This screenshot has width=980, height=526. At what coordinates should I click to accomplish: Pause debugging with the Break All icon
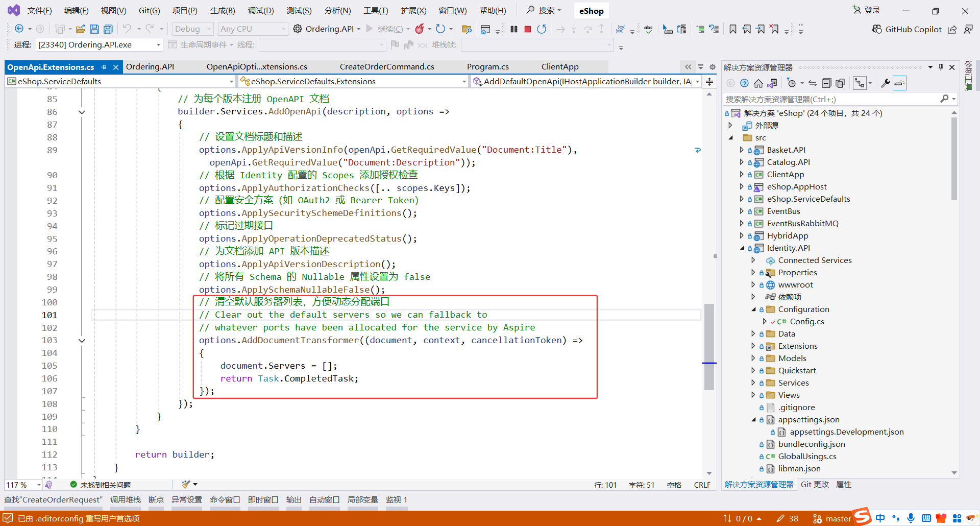point(514,29)
